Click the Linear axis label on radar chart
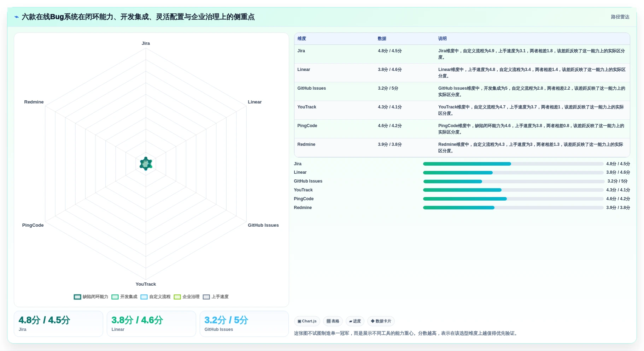Viewport: 644px width, 351px height. pyautogui.click(x=255, y=102)
